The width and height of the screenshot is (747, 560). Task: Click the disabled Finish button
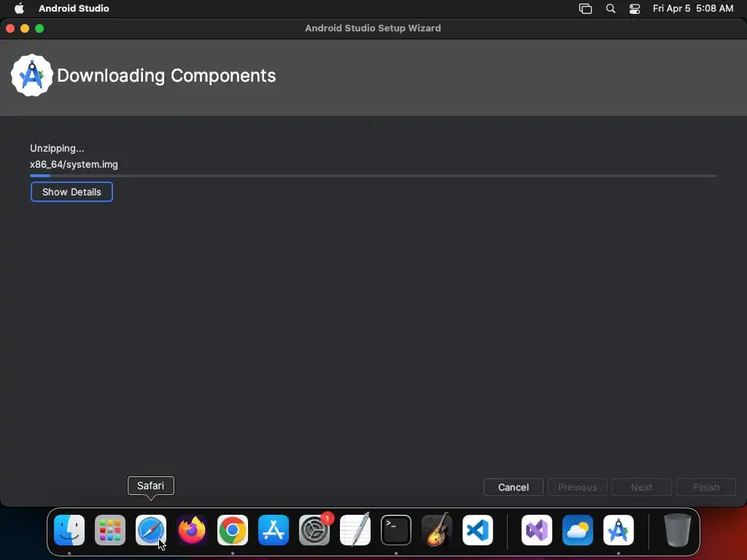(706, 487)
